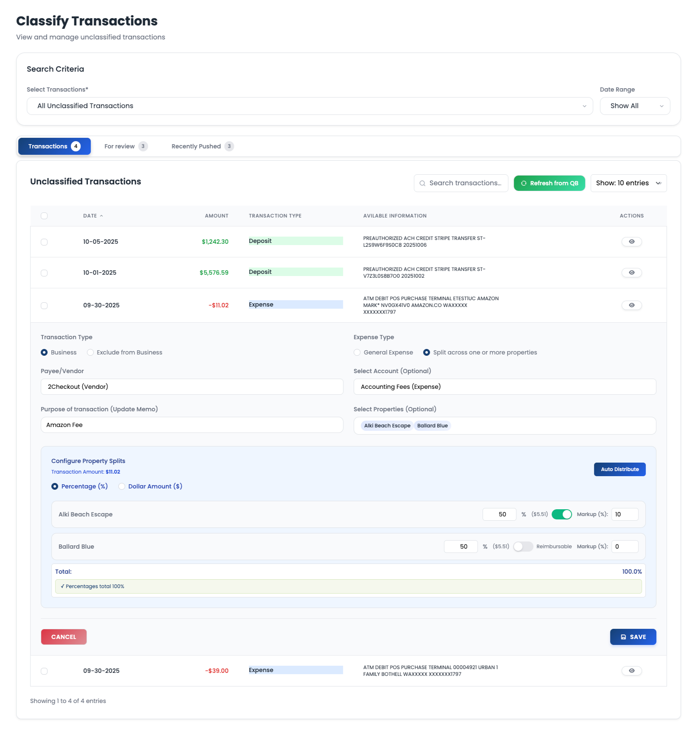Choose the General Expense radio option

tap(357, 352)
